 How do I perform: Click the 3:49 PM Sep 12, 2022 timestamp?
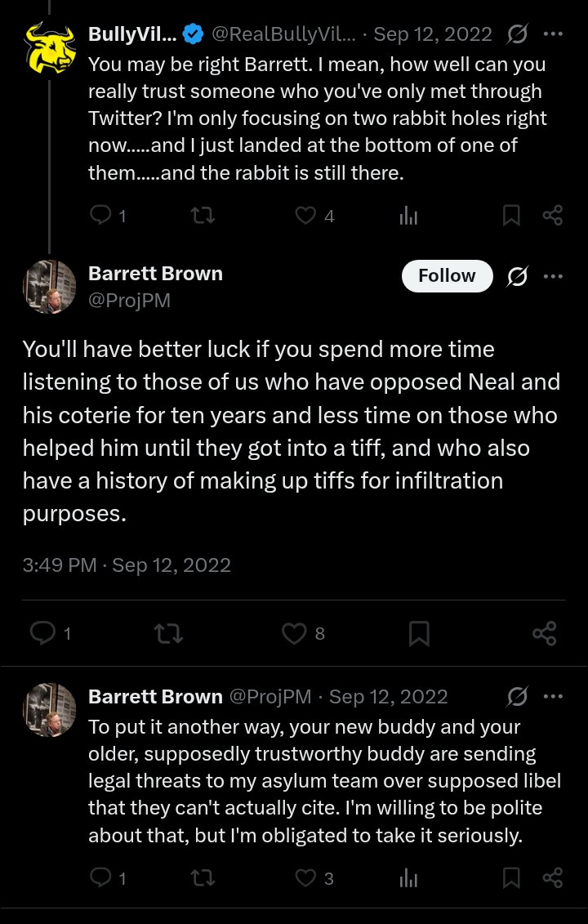(127, 565)
